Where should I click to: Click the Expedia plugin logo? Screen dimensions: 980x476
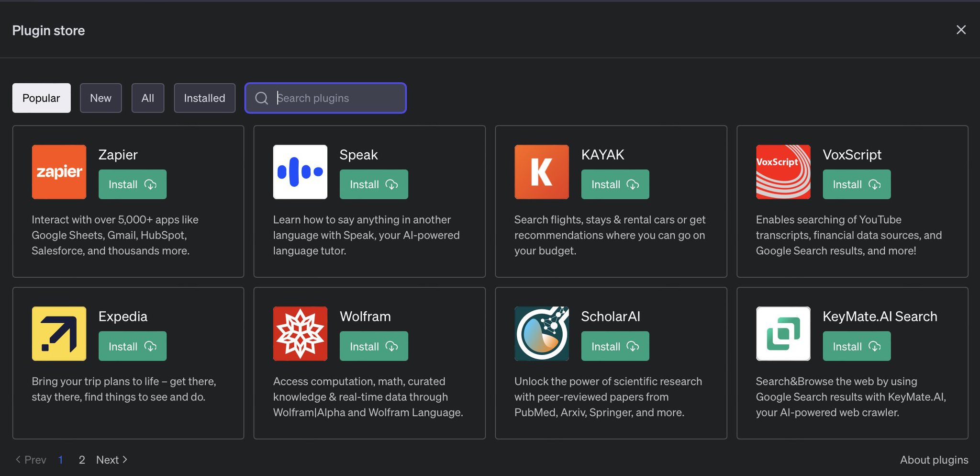59,334
